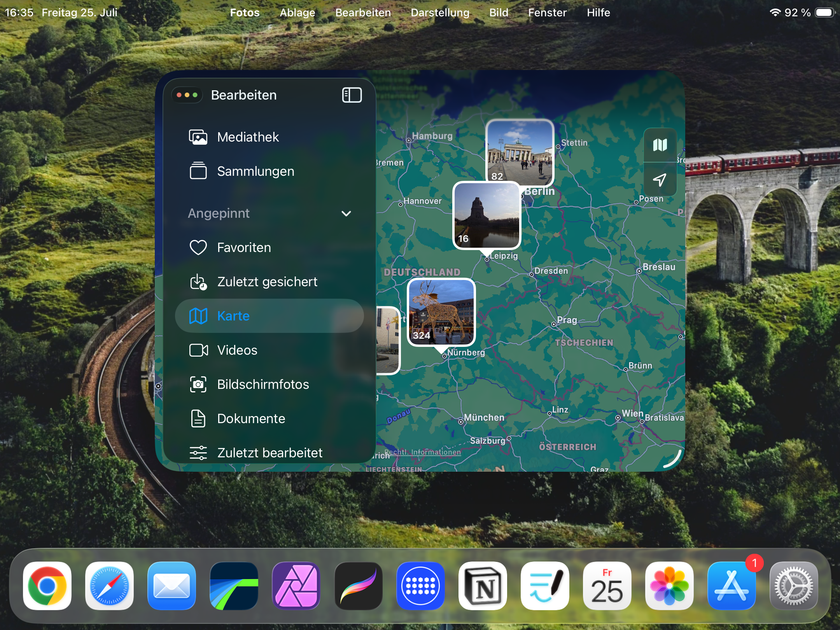The width and height of the screenshot is (840, 630).
Task: Open Favoriten heart item
Action: [243, 247]
